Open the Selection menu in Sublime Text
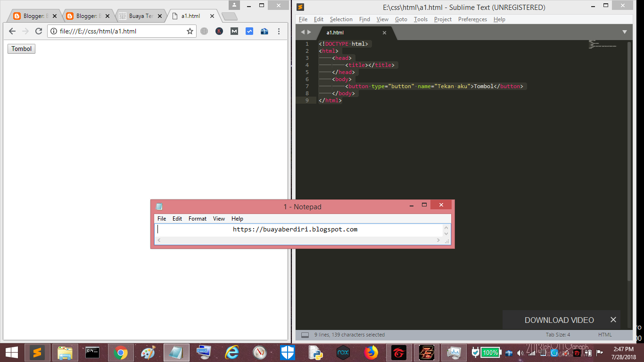 point(341,19)
